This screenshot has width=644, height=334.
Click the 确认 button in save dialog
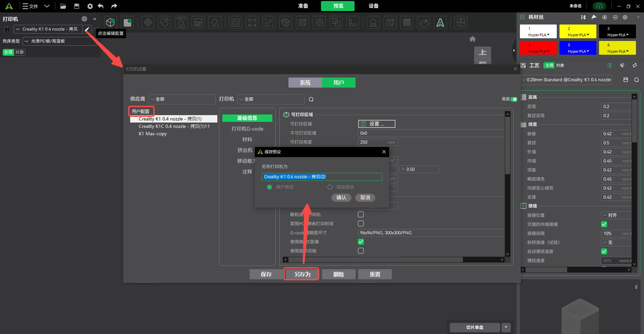[341, 197]
